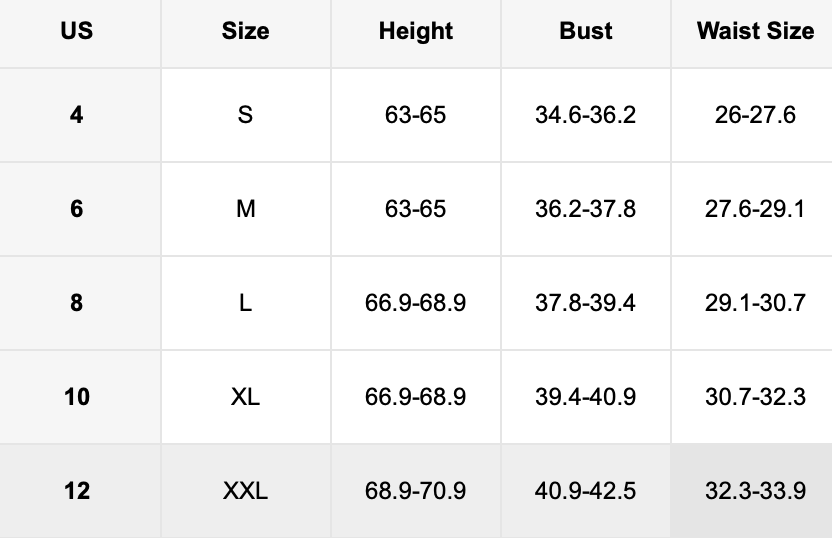832x538 pixels.
Task: Select height 68.9-70.9 cell
Action: (x=416, y=491)
